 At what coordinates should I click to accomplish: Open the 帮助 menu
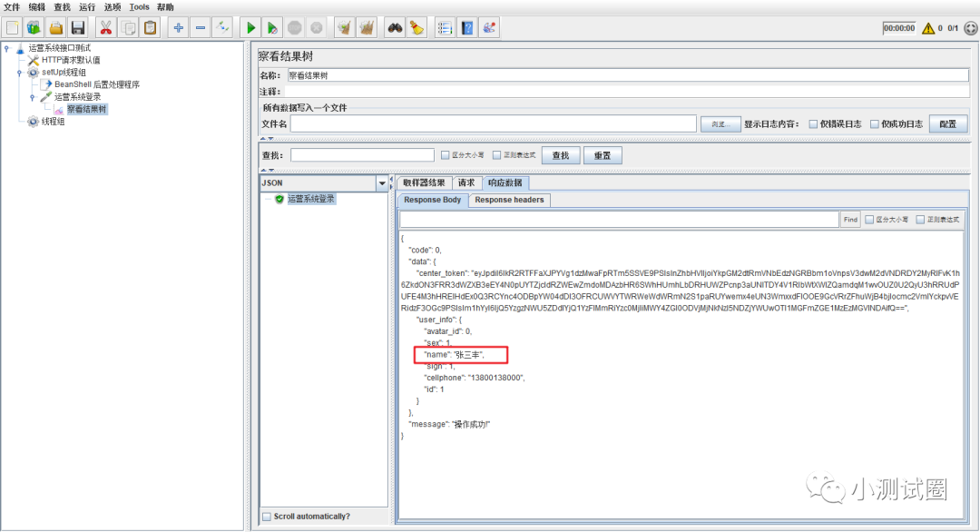click(166, 7)
